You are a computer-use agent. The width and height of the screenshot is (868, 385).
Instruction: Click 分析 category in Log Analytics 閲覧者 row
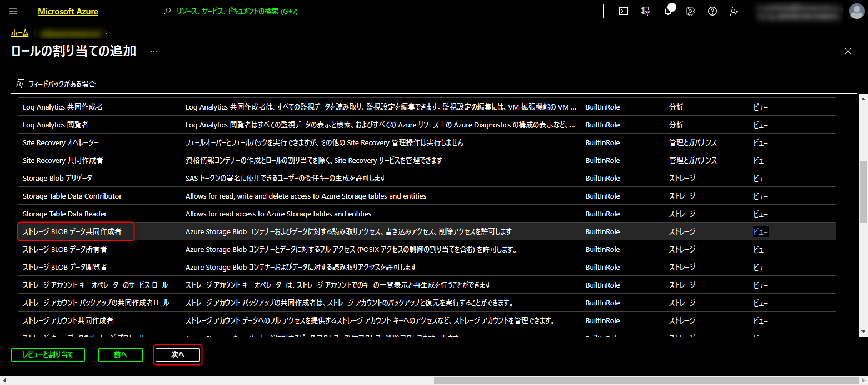tap(676, 125)
